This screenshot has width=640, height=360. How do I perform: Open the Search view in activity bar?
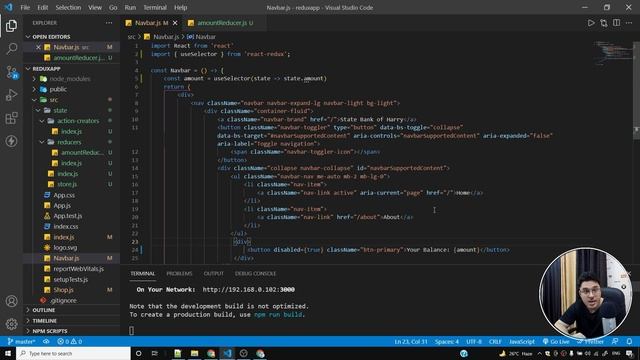coord(11,49)
